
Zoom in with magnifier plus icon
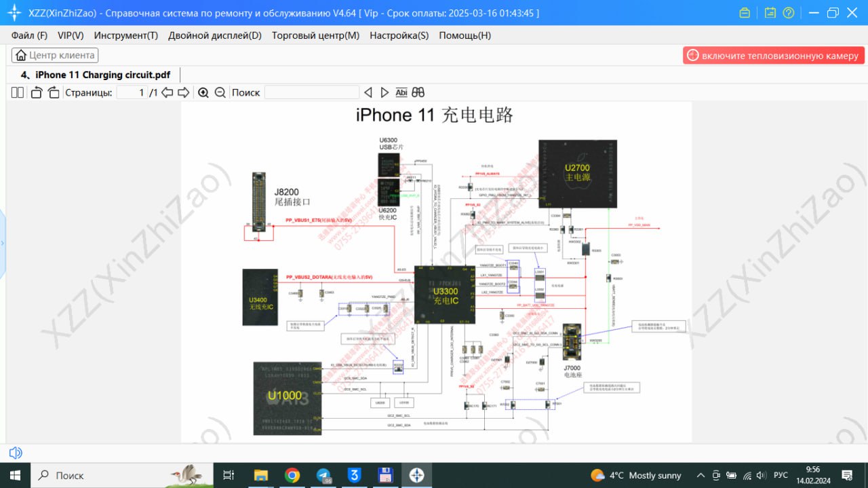click(x=203, y=92)
